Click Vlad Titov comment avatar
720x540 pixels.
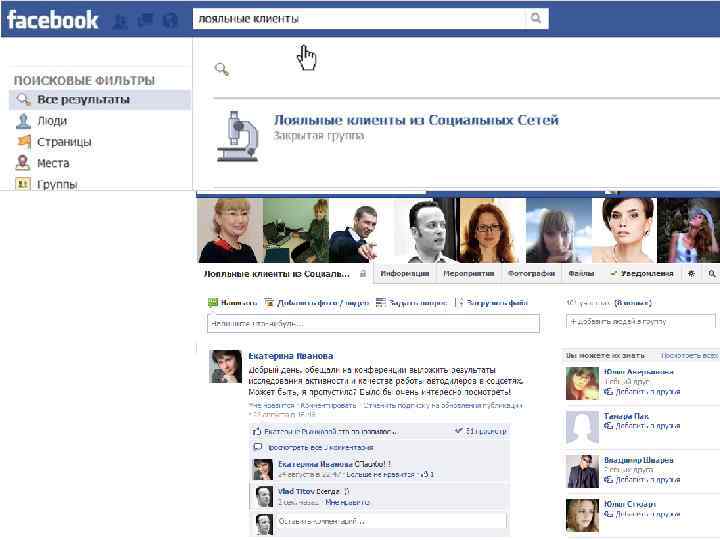pyautogui.click(x=264, y=496)
